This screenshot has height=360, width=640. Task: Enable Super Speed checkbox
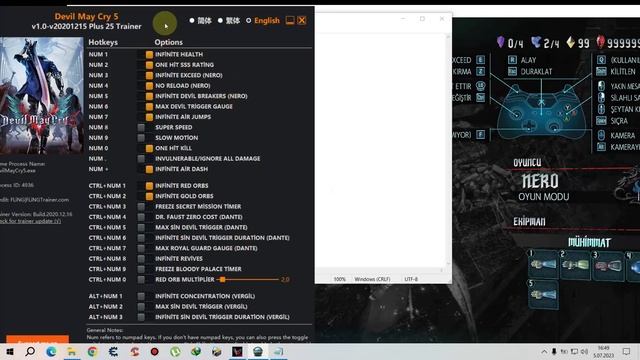coord(141,127)
